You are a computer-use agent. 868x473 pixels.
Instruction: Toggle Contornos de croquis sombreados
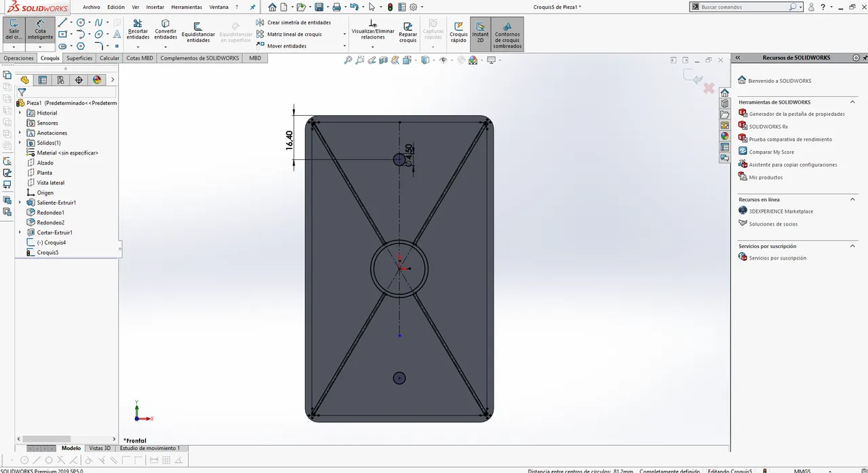click(x=507, y=34)
